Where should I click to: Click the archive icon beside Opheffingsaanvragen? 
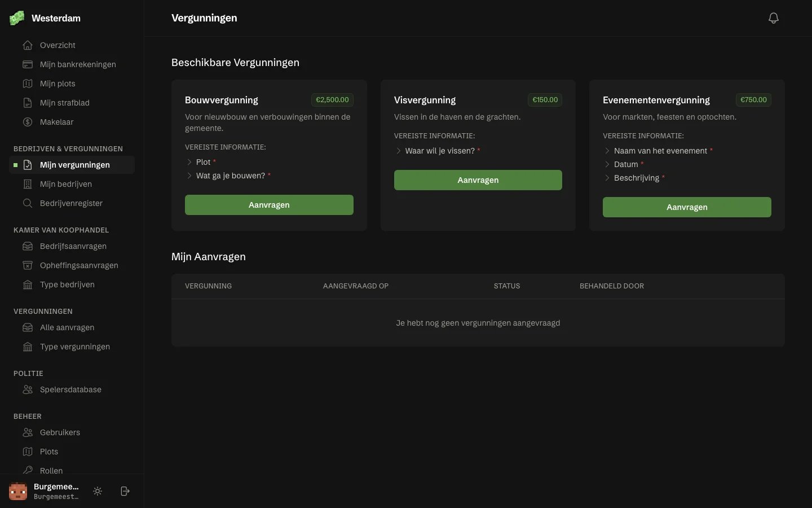coord(28,265)
